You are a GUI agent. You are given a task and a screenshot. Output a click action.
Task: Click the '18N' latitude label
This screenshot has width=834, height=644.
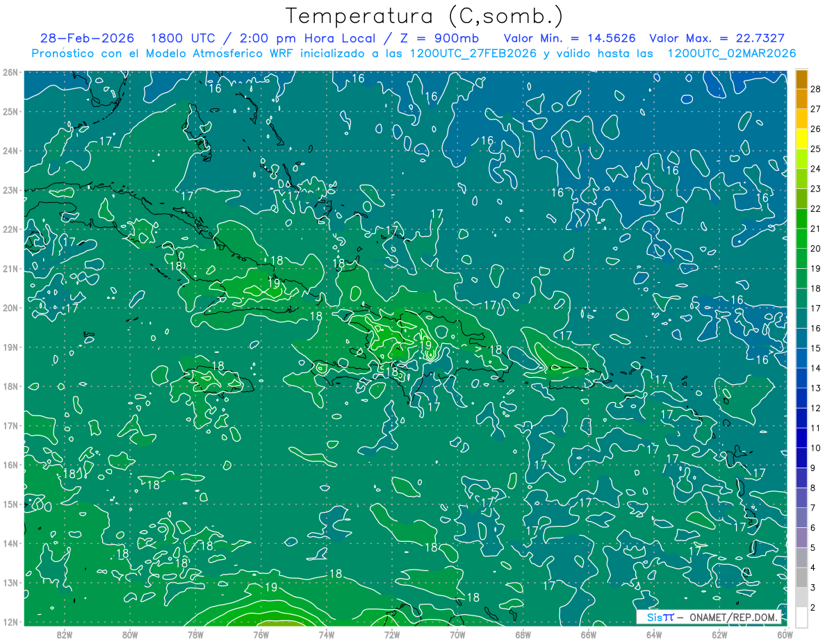10,386
